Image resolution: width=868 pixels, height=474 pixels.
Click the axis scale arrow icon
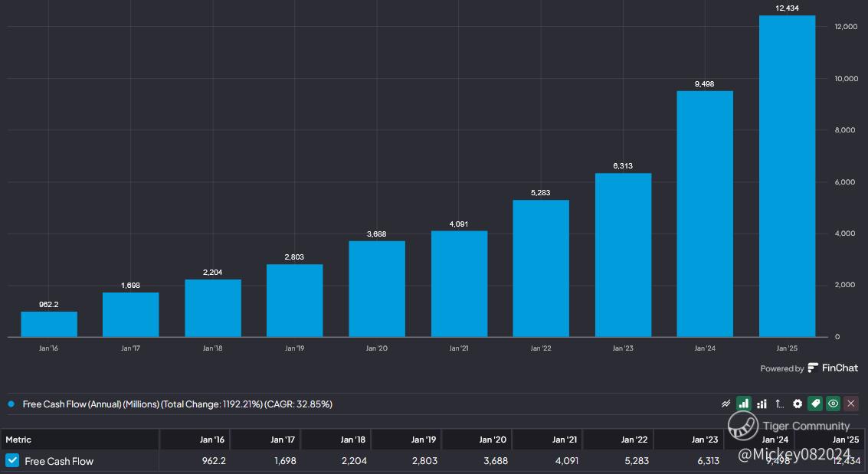(779, 404)
